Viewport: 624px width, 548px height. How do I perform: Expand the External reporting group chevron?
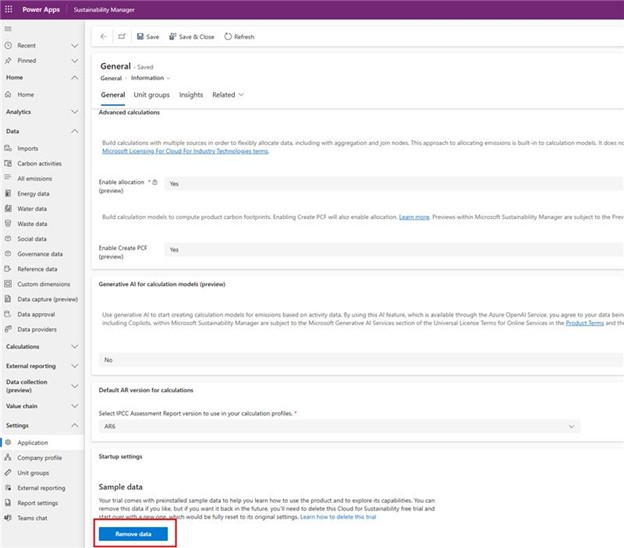(x=74, y=366)
